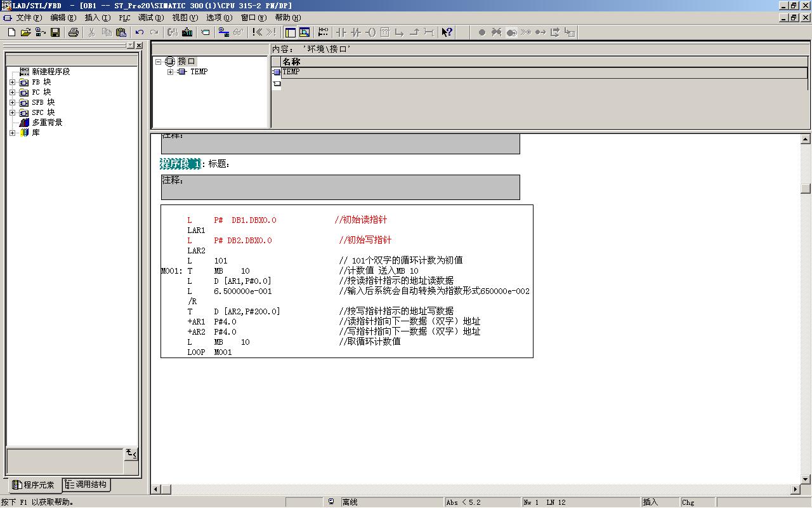Image resolution: width=812 pixels, height=508 pixels.
Task: Click the Breakpoints active toggle icon
Action: (512, 32)
